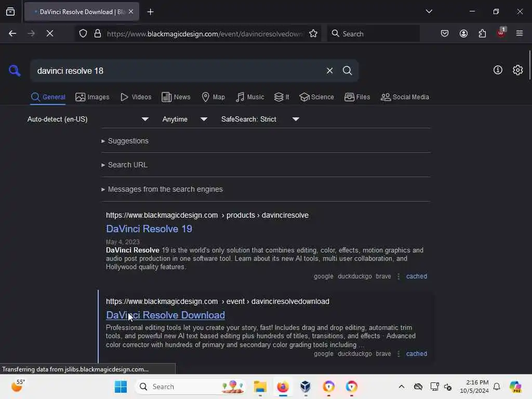Switch to the Music tab
532x399 pixels.
pos(250,97)
